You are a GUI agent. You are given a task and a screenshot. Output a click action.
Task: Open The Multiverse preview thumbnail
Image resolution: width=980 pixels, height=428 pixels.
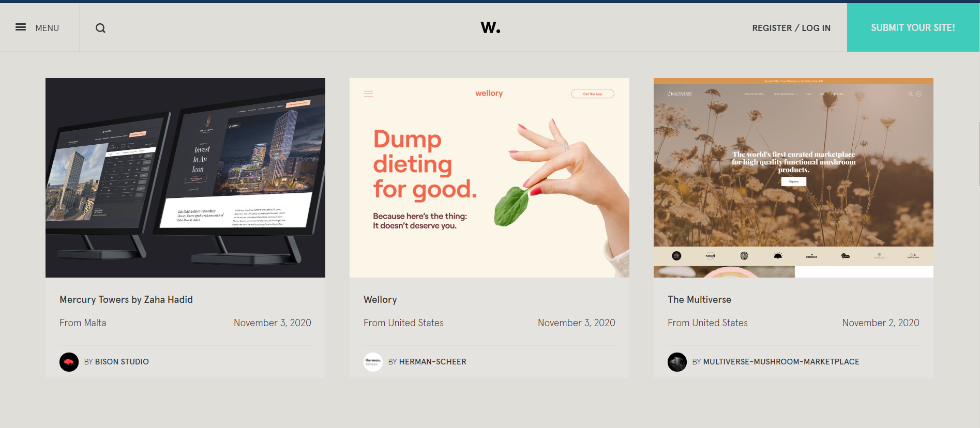[793, 178]
